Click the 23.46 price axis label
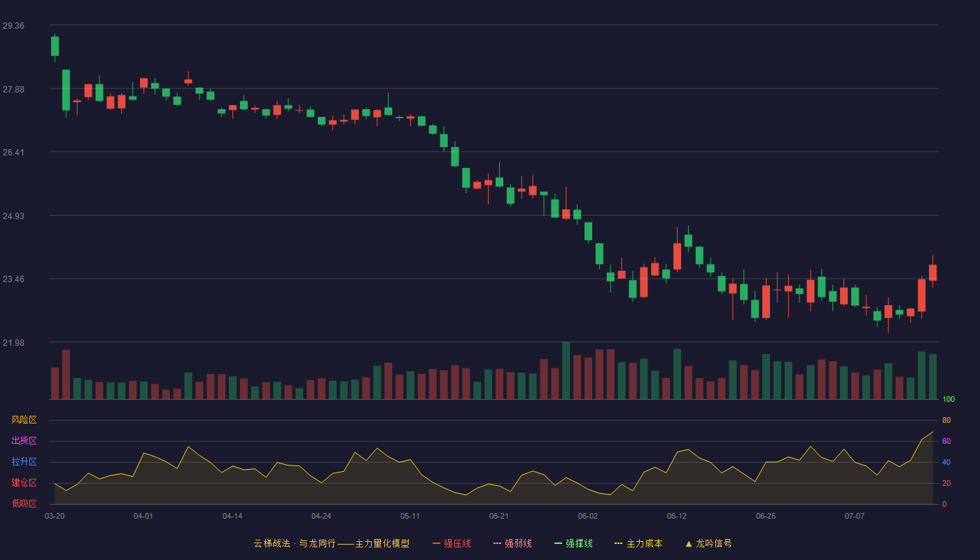The height and width of the screenshot is (560, 980). point(13,279)
